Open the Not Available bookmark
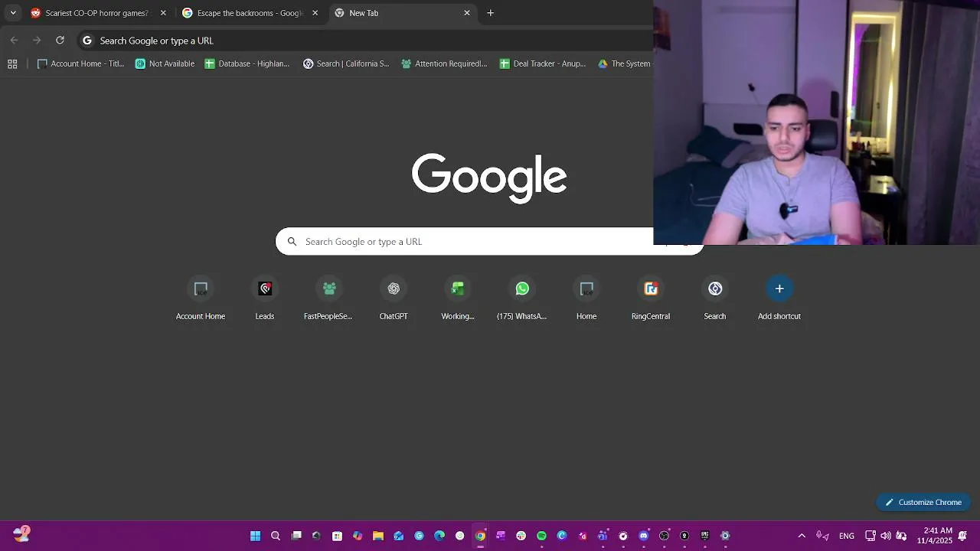 (x=165, y=64)
